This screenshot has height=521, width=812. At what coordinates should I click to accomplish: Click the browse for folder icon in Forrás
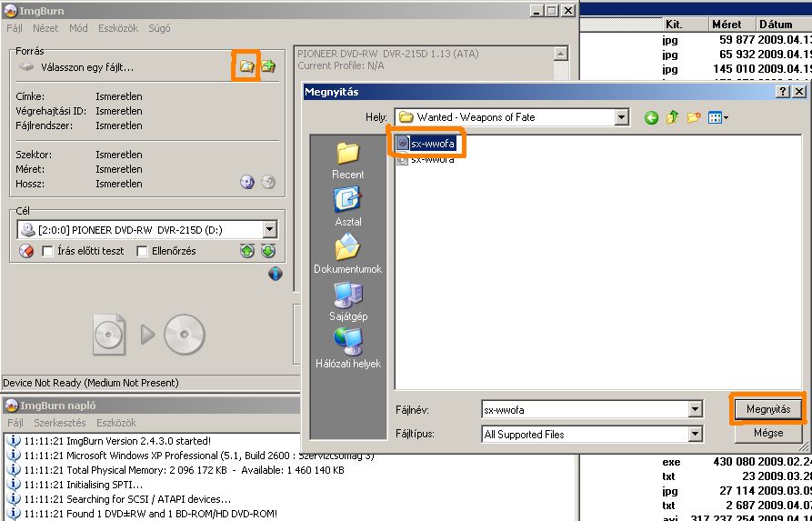pyautogui.click(x=268, y=66)
